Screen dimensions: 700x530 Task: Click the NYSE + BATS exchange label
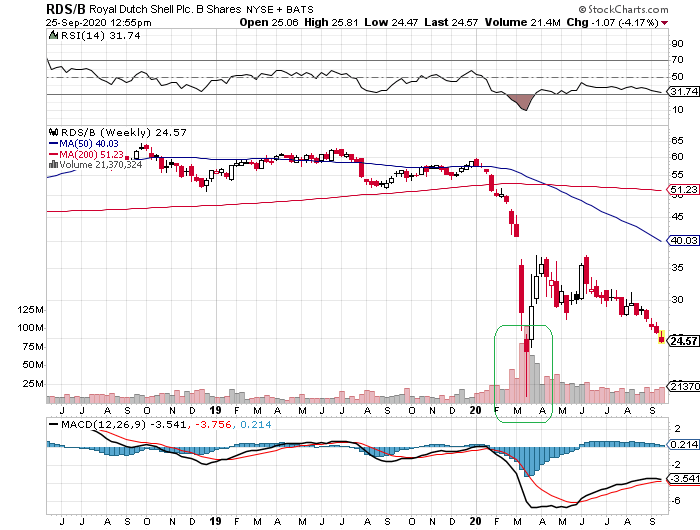pyautogui.click(x=280, y=9)
